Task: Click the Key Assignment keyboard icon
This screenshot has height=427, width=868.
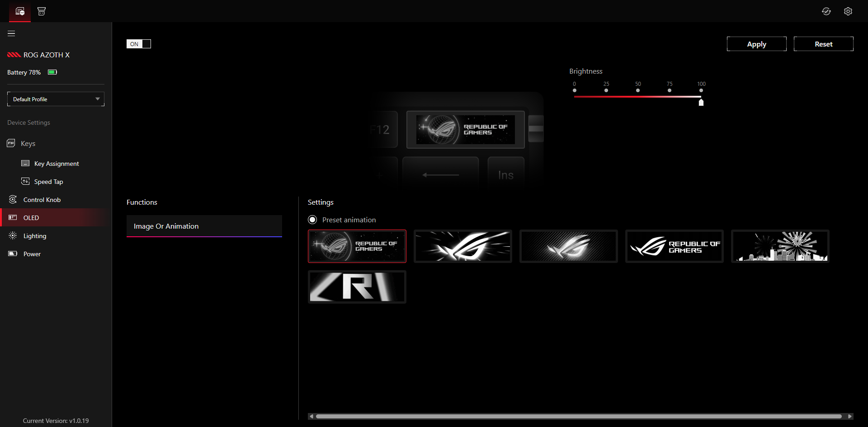Action: pyautogui.click(x=25, y=163)
